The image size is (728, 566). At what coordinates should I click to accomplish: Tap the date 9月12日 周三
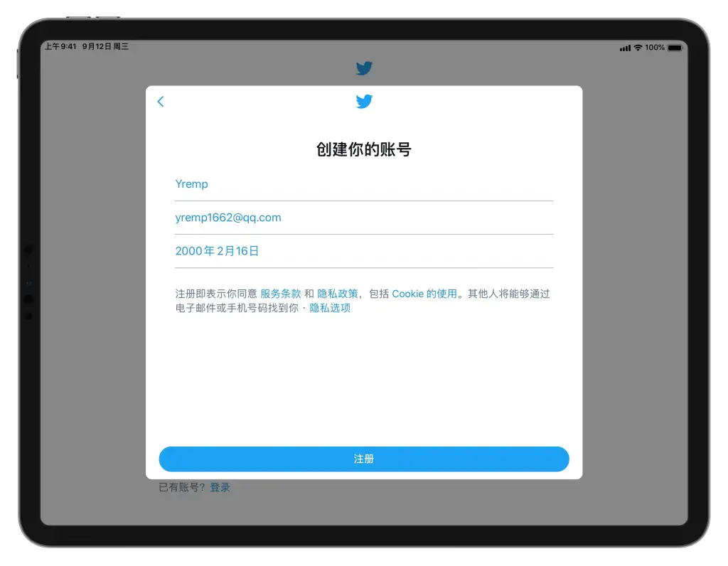point(105,46)
